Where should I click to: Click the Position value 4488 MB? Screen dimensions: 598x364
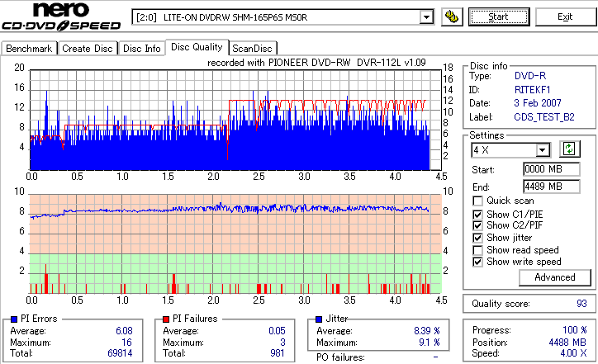567,343
